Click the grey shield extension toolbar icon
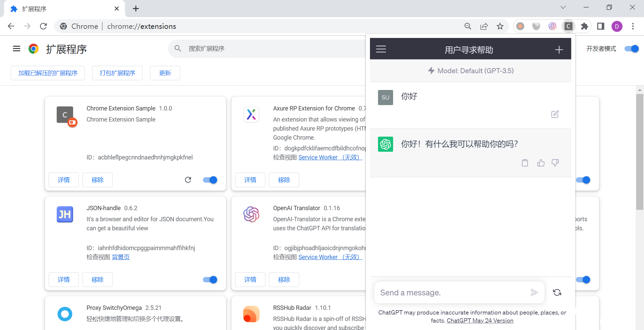644x330 pixels. pyautogui.click(x=536, y=26)
